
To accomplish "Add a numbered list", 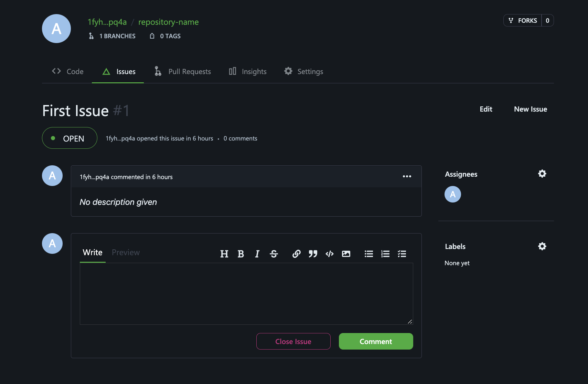I will 385,254.
